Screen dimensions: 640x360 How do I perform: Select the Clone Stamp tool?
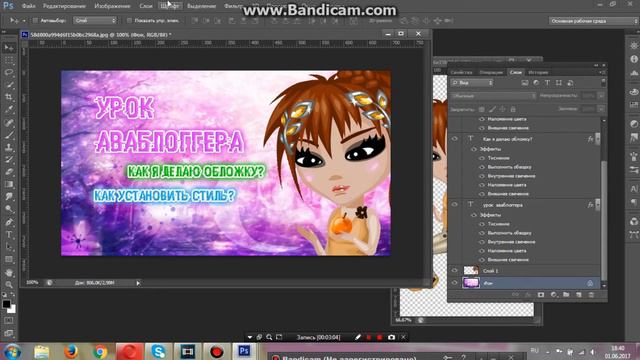(x=9, y=147)
